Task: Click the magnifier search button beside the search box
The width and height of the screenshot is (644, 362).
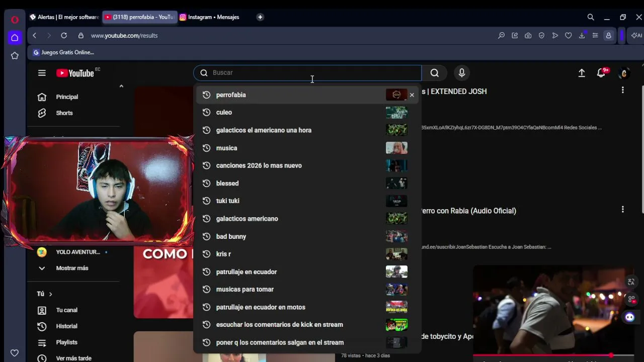Action: click(435, 73)
